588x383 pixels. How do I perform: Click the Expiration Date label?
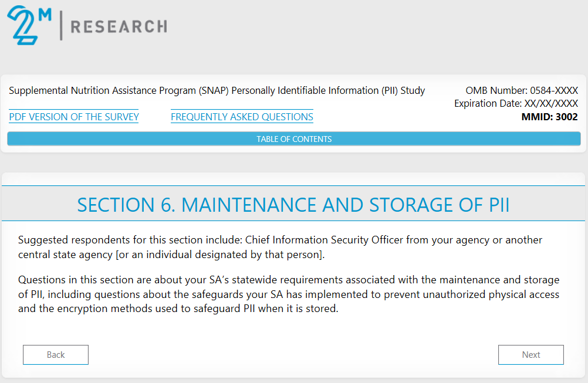click(x=488, y=103)
